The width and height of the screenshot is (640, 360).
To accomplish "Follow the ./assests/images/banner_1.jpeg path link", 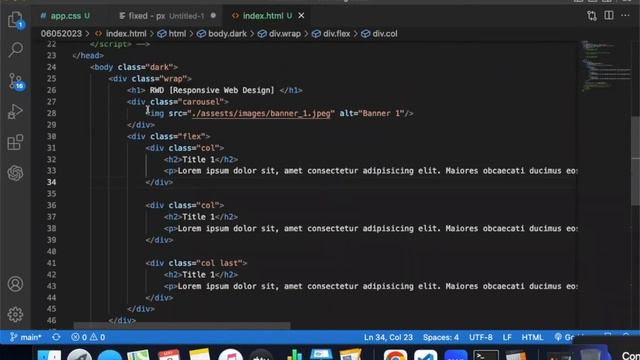I will coord(261,113).
